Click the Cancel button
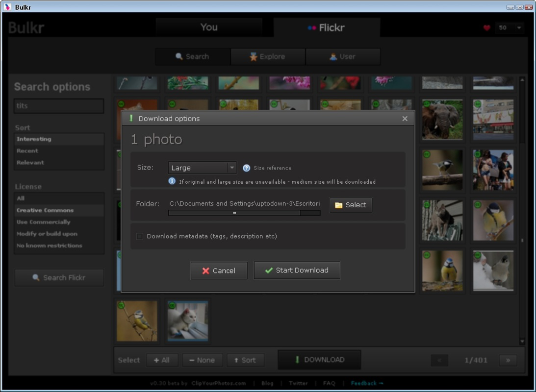The width and height of the screenshot is (536, 392). point(219,271)
